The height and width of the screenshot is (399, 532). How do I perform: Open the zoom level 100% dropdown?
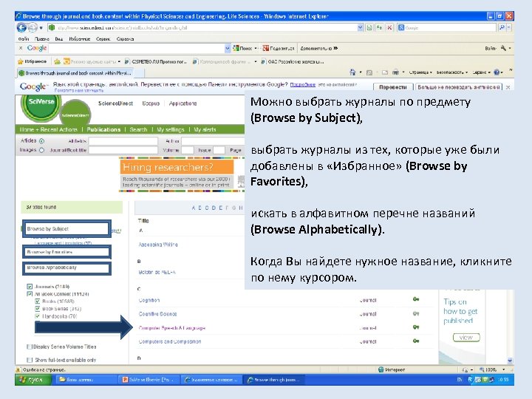click(x=503, y=369)
